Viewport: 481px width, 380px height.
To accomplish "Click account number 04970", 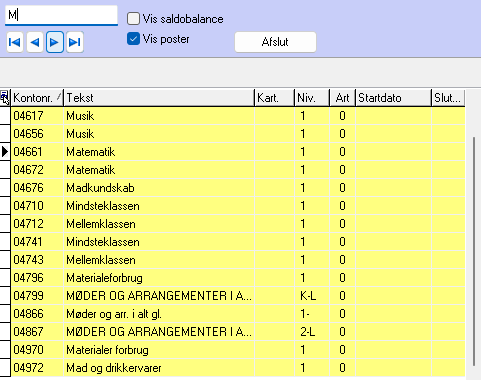I will point(29,350).
